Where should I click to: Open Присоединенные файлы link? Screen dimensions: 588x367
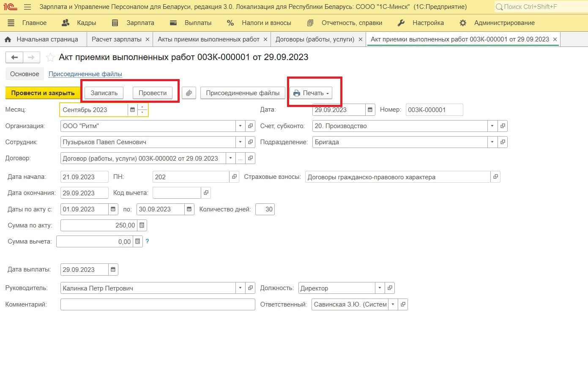(85, 74)
